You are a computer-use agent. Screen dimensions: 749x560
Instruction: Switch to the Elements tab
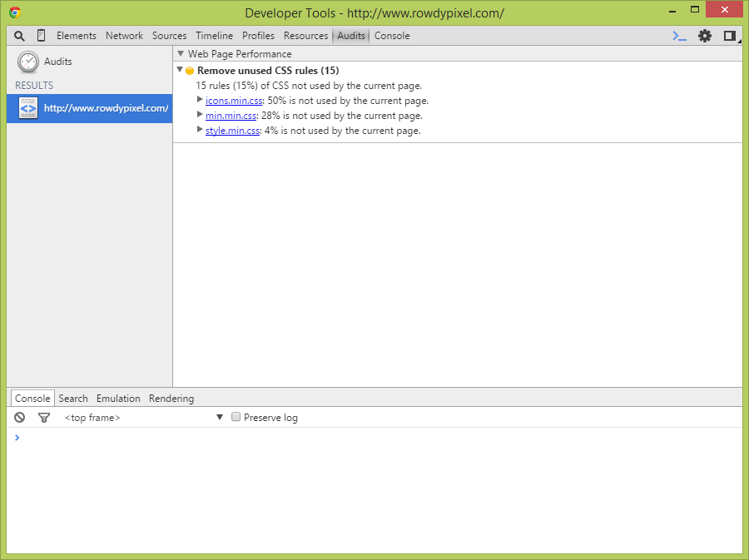point(77,36)
